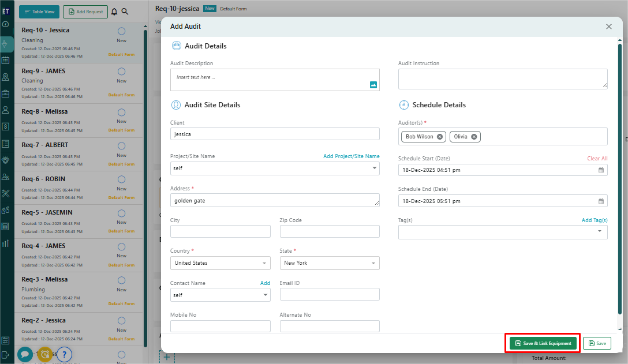Remove Bob Wilson auditor chip

(x=440, y=137)
